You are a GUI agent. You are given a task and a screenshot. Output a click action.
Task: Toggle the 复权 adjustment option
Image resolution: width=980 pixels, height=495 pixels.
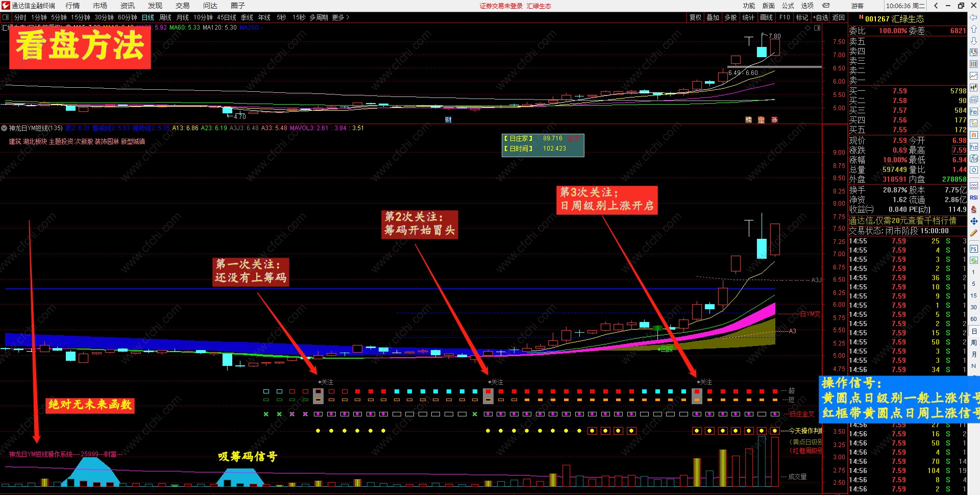point(695,17)
